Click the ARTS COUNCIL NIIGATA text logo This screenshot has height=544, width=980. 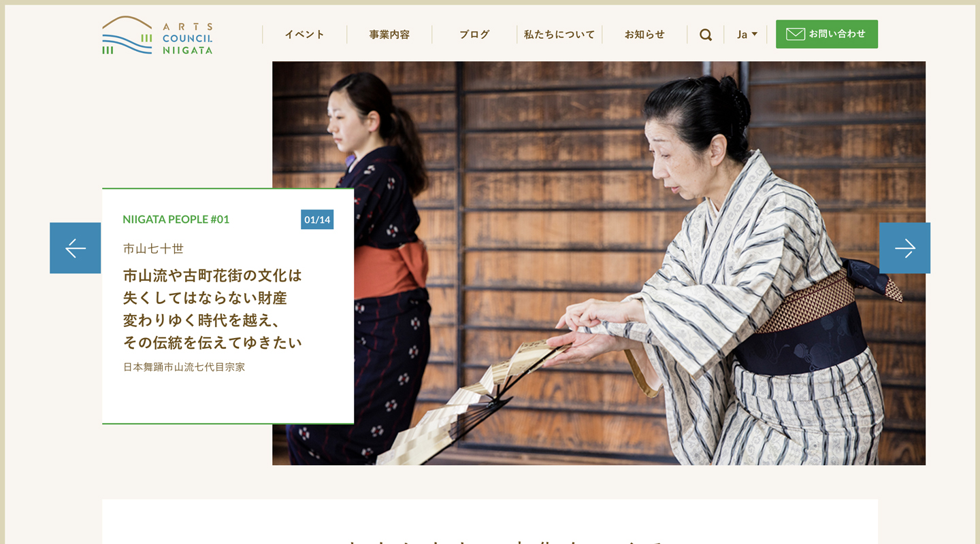187,39
